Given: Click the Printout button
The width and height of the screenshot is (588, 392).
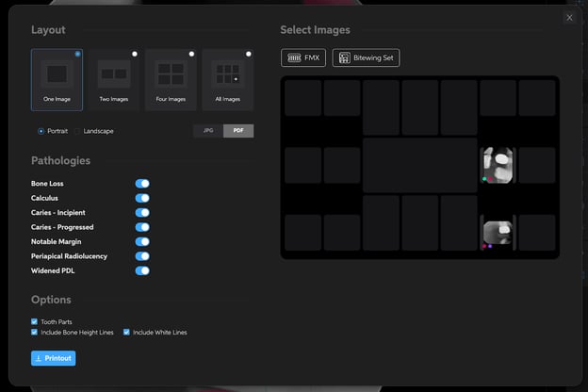Looking at the screenshot, I should point(53,358).
